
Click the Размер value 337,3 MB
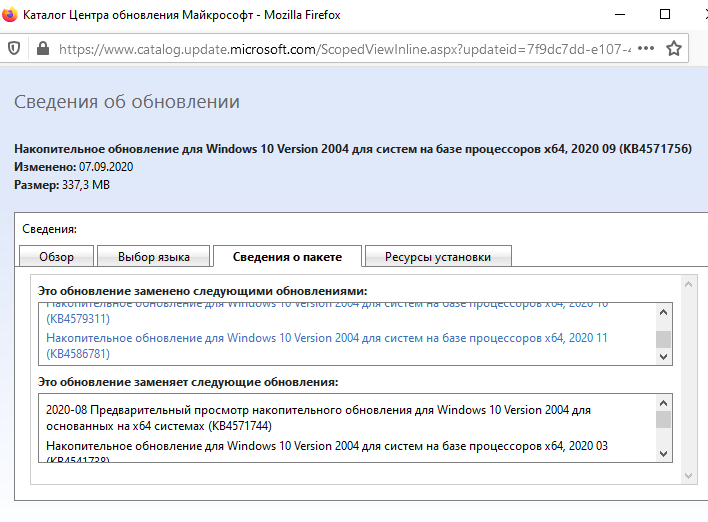[86, 185]
